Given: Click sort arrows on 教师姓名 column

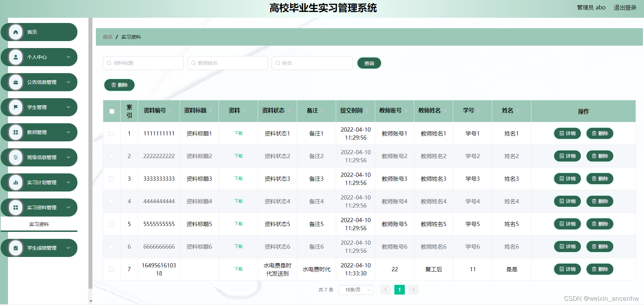Looking at the screenshot, I should 445,111.
